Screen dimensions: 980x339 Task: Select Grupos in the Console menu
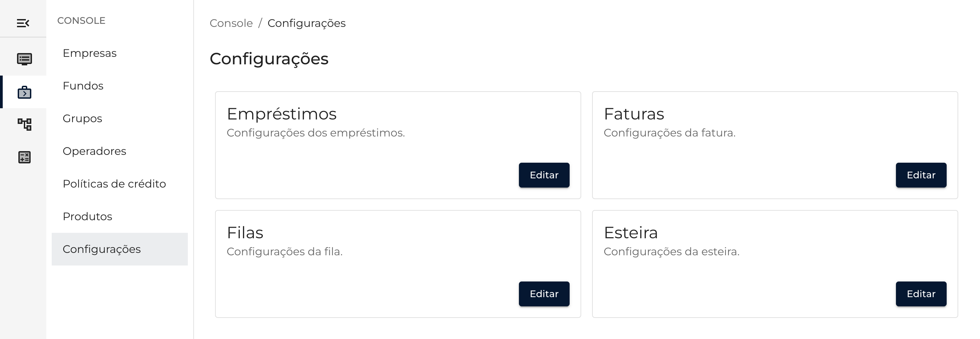82,119
